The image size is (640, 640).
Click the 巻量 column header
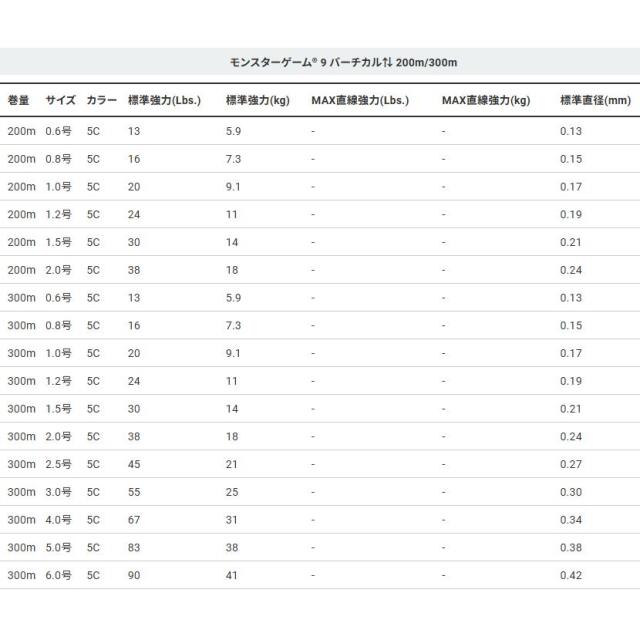18,100
